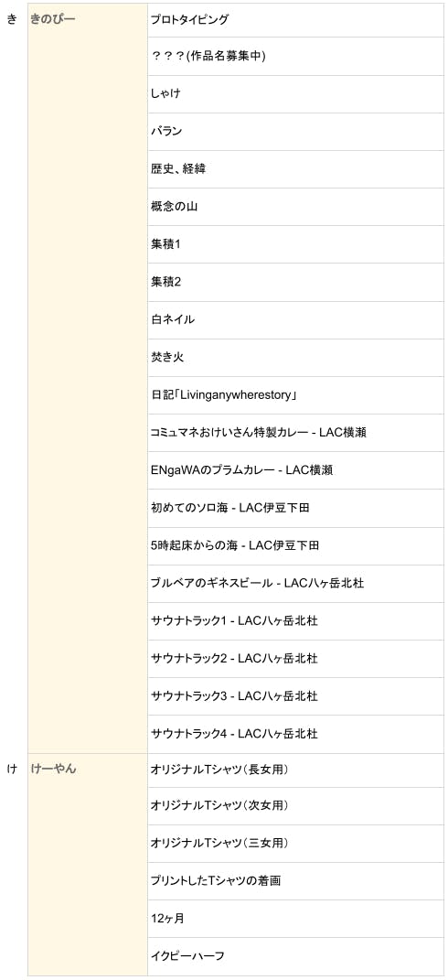Select the プロトタイピング row

(295, 20)
